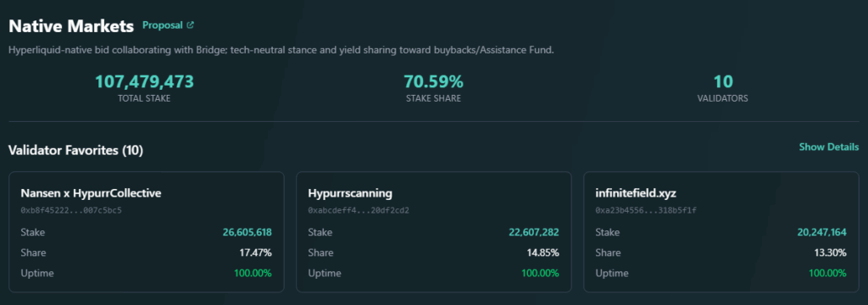Click infinitefield.xyz stake amount 20,247,164
The height and width of the screenshot is (305, 868).
[x=821, y=232]
